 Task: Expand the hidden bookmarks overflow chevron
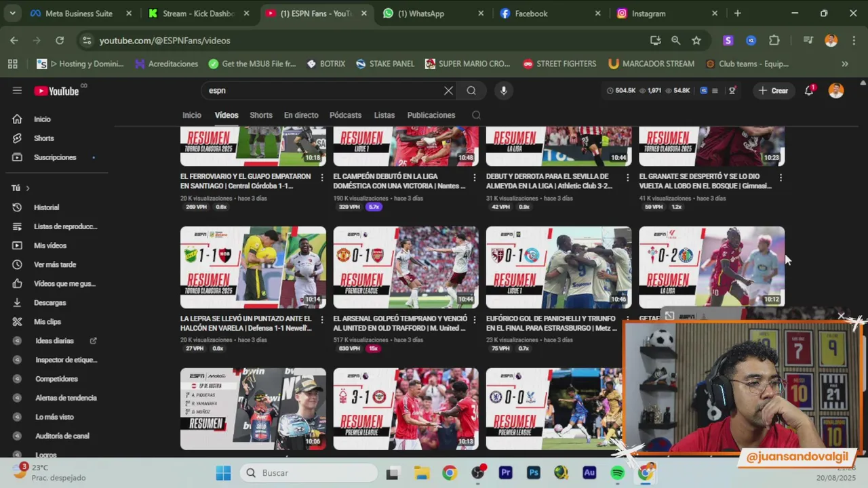click(x=845, y=64)
